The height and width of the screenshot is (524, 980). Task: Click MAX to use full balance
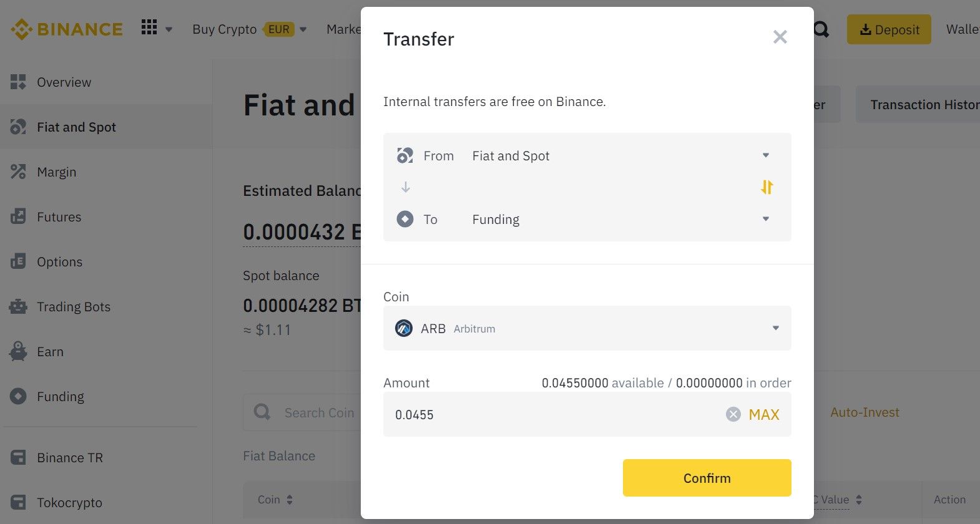pos(763,414)
